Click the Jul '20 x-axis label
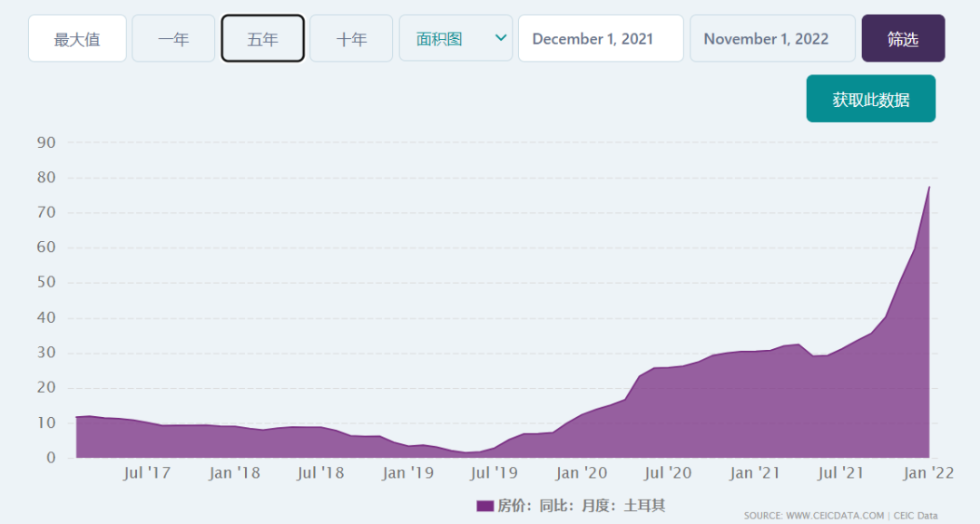Screen dimensions: 980x524 point(668,473)
